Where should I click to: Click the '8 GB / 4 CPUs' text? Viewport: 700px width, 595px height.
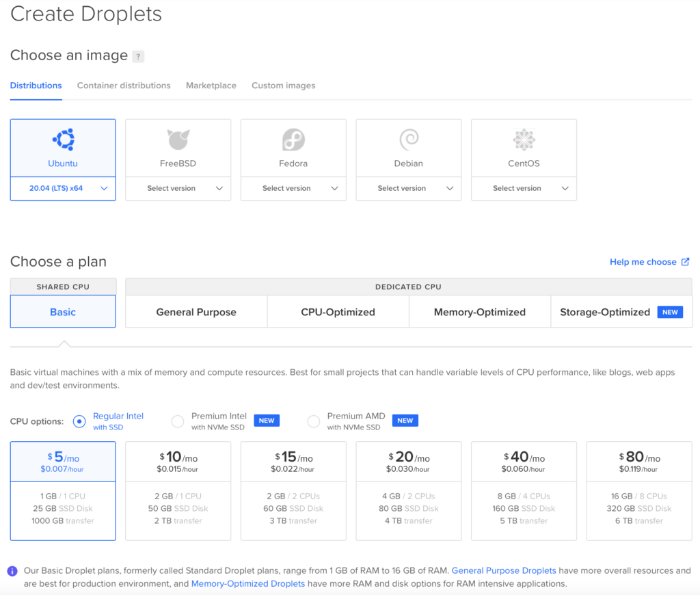coord(524,496)
